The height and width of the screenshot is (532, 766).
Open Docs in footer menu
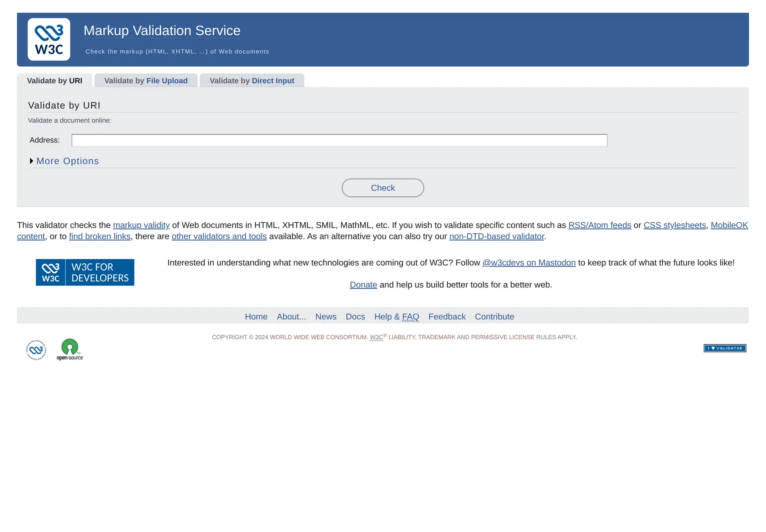[x=355, y=316]
